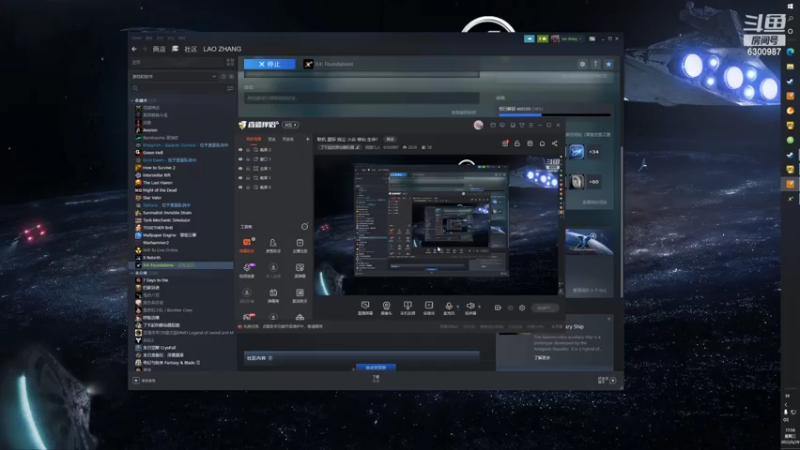Click the toolbox edit circle icon
Image resolution: width=800 pixels, height=450 pixels.
click(x=305, y=226)
